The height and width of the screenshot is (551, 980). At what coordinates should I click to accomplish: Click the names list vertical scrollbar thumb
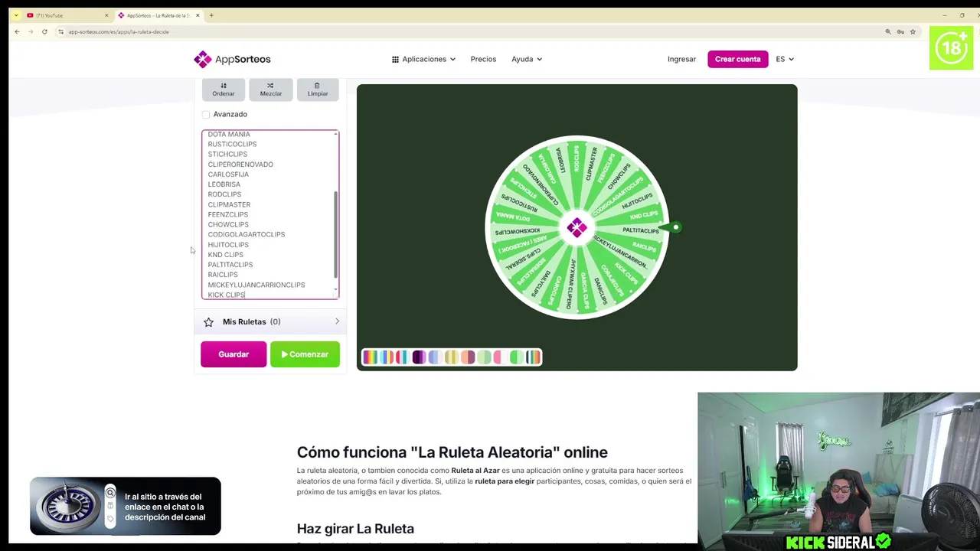tap(335, 234)
